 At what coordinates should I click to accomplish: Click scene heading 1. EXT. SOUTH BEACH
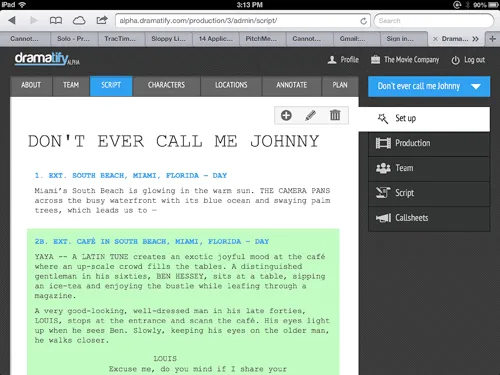pos(131,176)
